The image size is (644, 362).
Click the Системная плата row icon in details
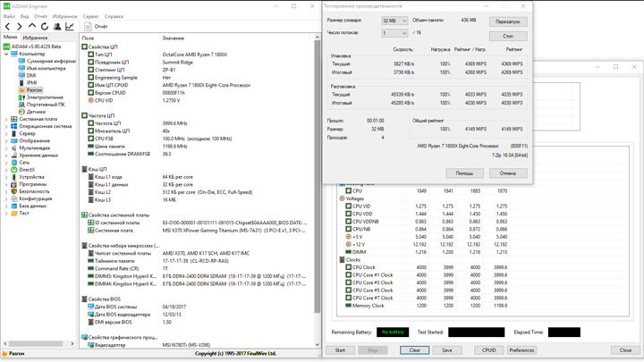[x=90, y=231]
